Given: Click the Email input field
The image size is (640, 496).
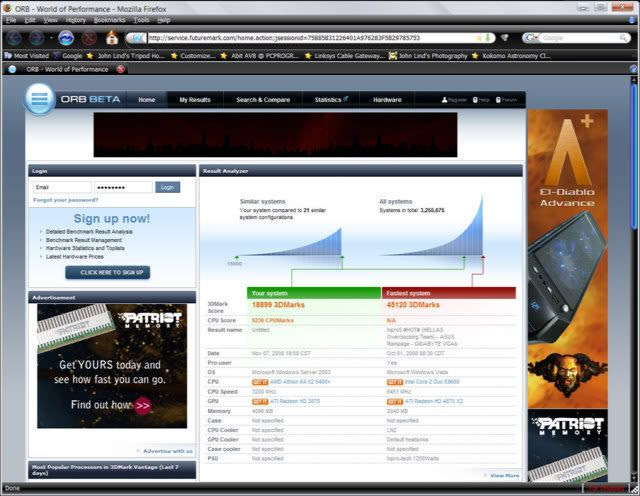Looking at the screenshot, I should (62, 187).
